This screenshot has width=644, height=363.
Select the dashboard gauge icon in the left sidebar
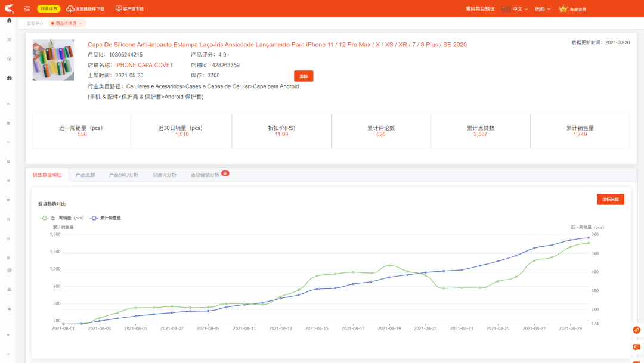[x=9, y=78]
